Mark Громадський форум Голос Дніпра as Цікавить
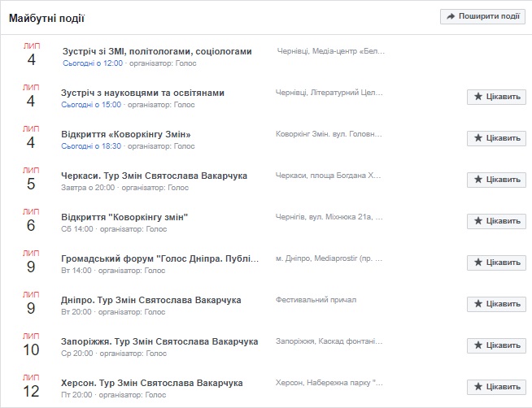The image size is (532, 408). (x=496, y=263)
